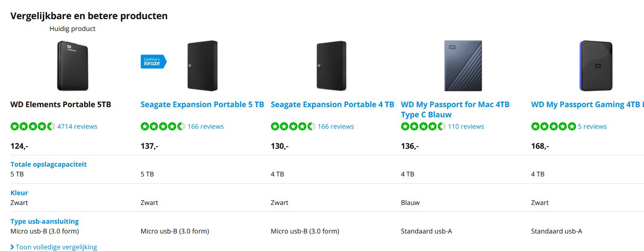Open the Seagate Expansion Portable 4 TB image
644x251 pixels.
pos(332,66)
